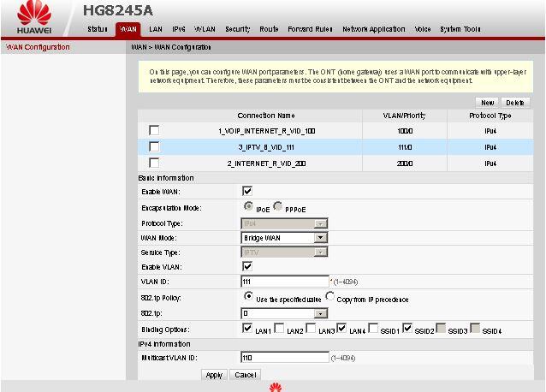Click the Multicast VLAN ID input field
This screenshot has width=546, height=392.
[285, 358]
